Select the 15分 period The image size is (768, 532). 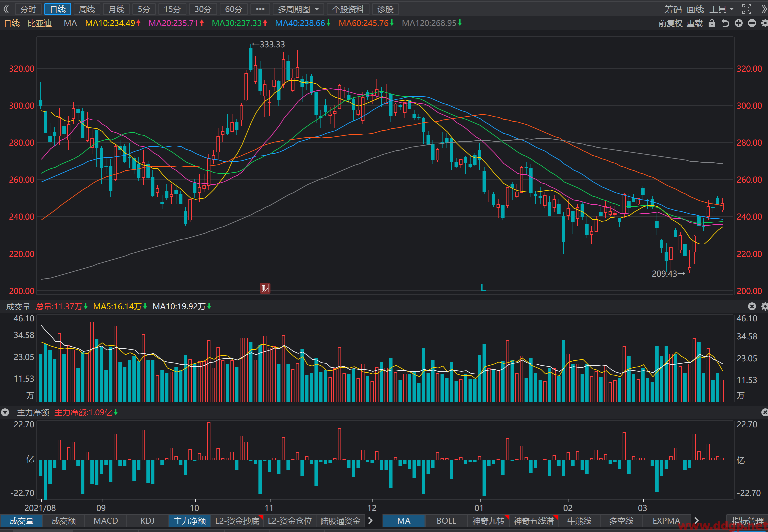click(x=172, y=9)
